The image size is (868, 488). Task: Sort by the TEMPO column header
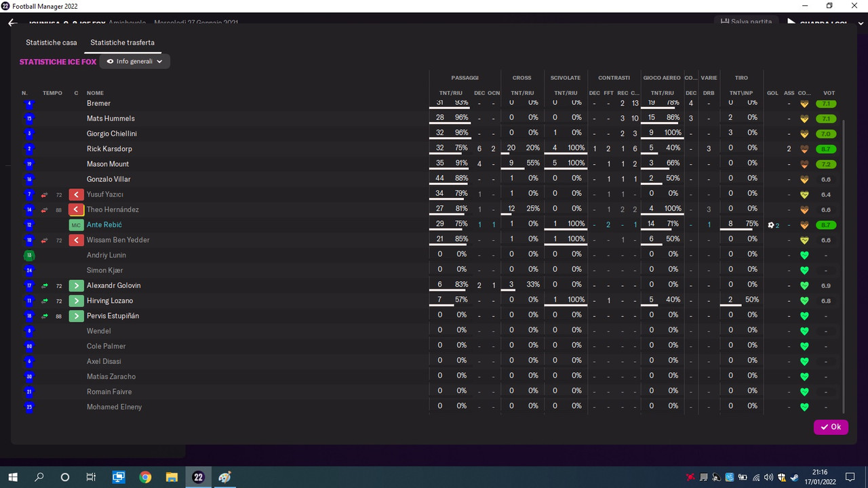[52, 93]
